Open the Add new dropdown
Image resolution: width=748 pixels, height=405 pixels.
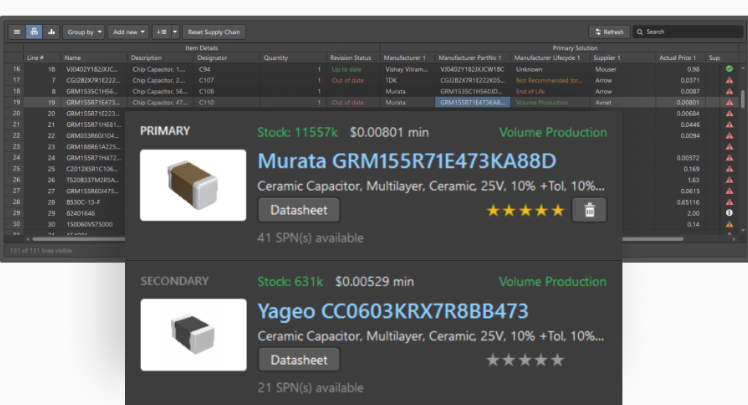coord(128,32)
